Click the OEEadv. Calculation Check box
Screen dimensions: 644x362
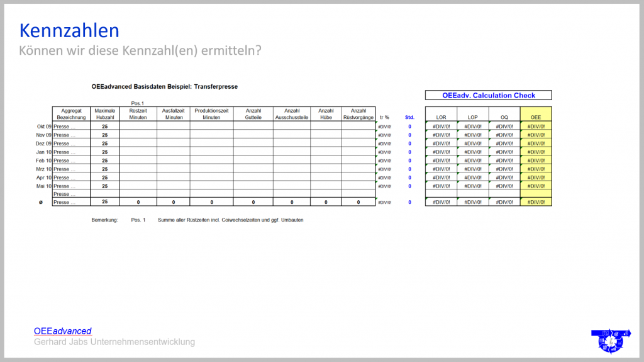tap(488, 95)
